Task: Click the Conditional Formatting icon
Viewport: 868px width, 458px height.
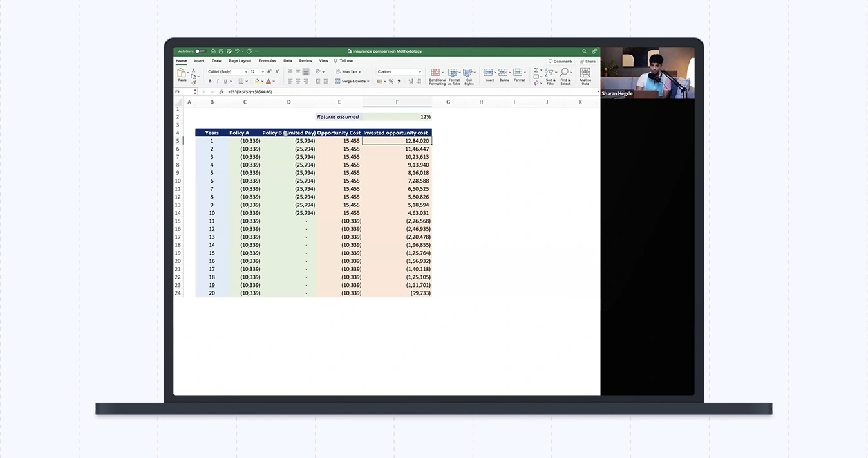Action: click(x=437, y=74)
